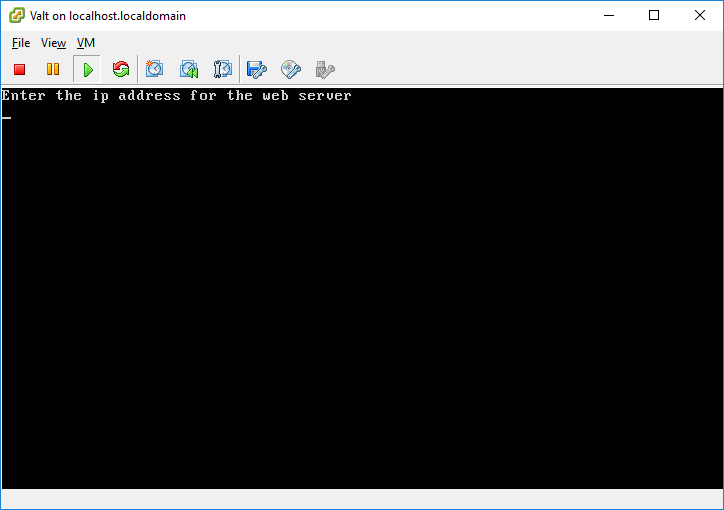
Task: Open the Snapshot Manager
Action: point(223,69)
